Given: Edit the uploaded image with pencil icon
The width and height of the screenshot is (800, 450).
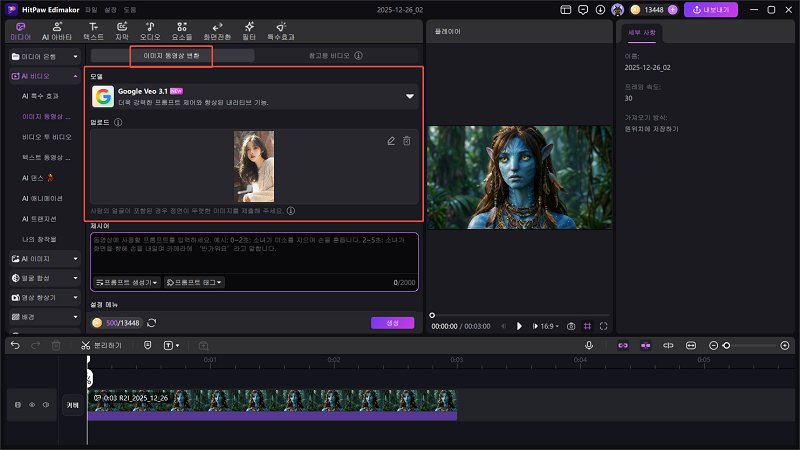Looking at the screenshot, I should coord(391,142).
